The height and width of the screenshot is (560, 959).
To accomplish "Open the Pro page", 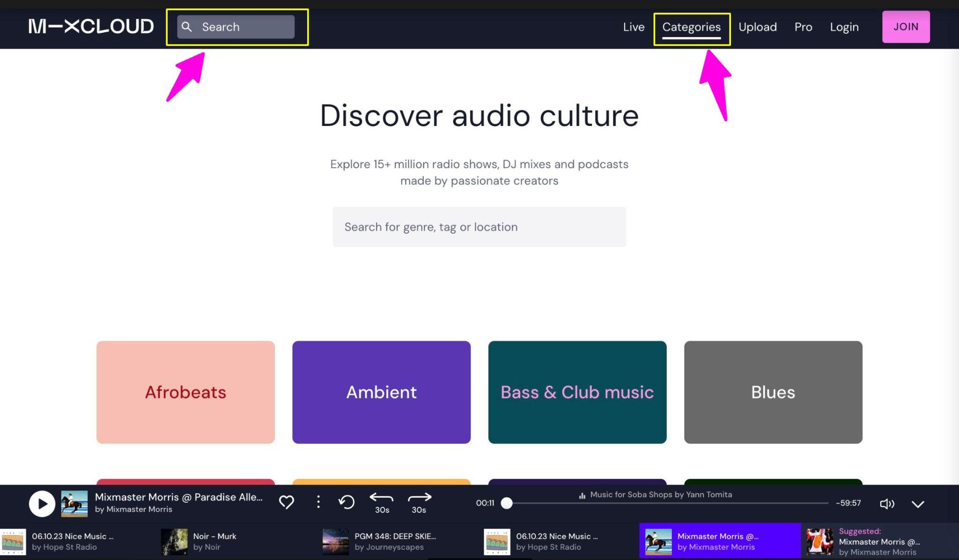I will (803, 27).
